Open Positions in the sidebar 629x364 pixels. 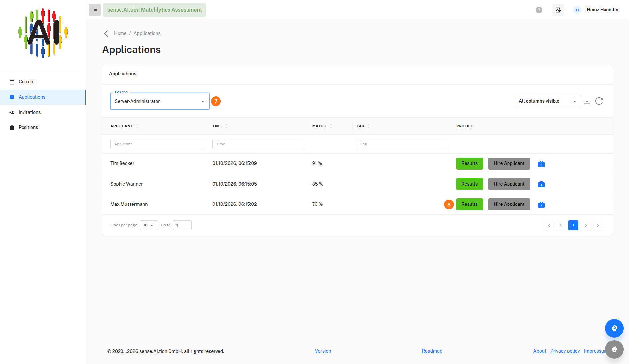pyautogui.click(x=43, y=127)
